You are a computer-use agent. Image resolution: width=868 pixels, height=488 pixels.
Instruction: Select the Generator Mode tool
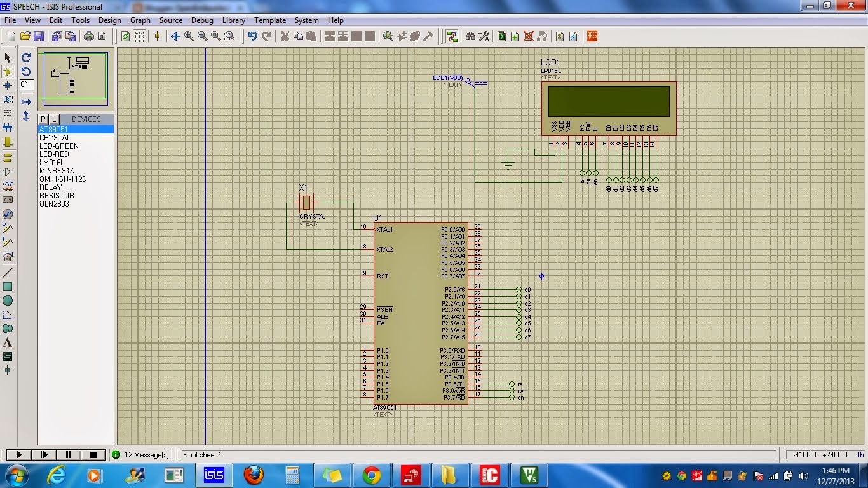(8, 214)
